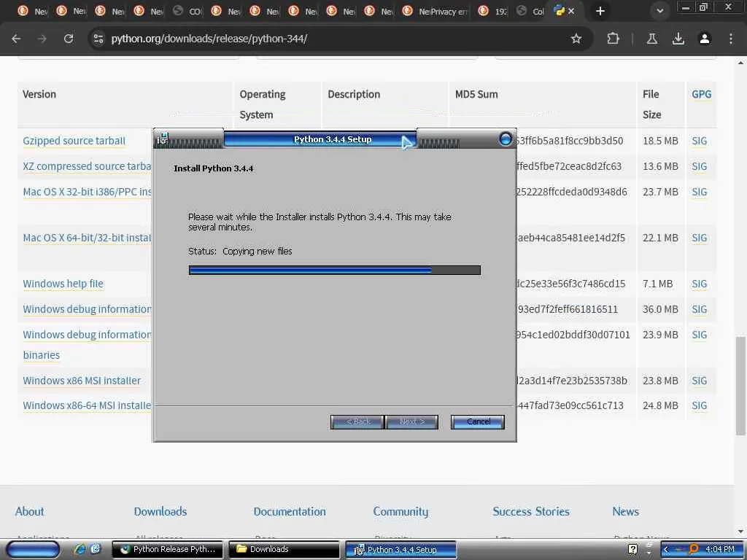Viewport: 747px width, 560px height.
Task: Open the About footer link
Action: (x=29, y=511)
